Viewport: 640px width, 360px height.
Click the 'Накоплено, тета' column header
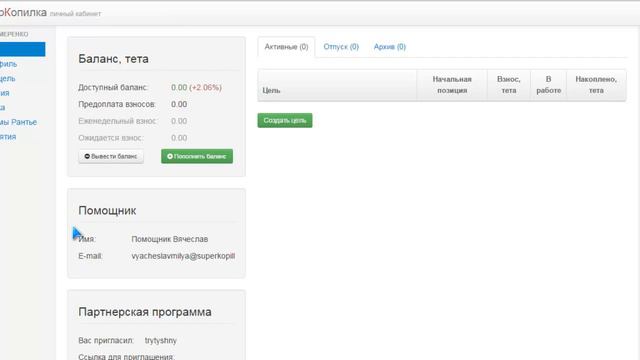596,85
